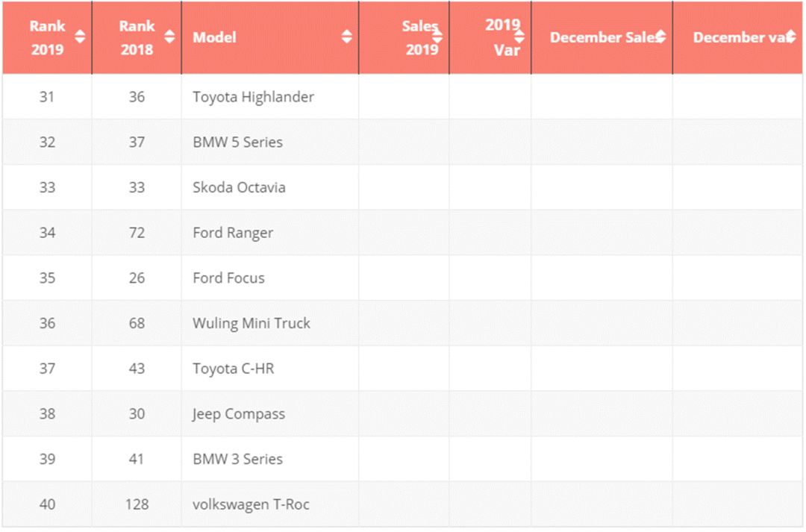Click the Model column header text
The width and height of the screenshot is (806, 532).
tap(214, 37)
